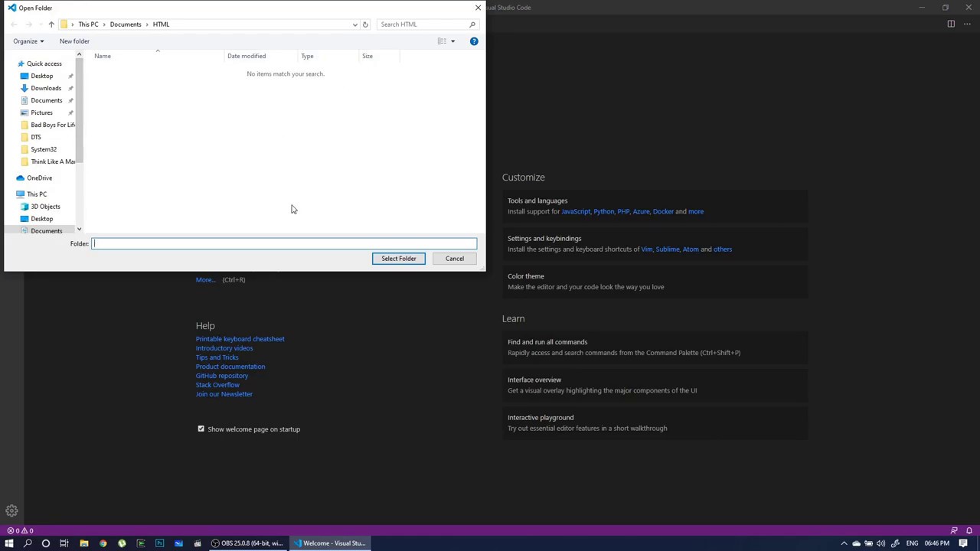
Task: Click Documents in the address breadcrumb
Action: [126, 24]
